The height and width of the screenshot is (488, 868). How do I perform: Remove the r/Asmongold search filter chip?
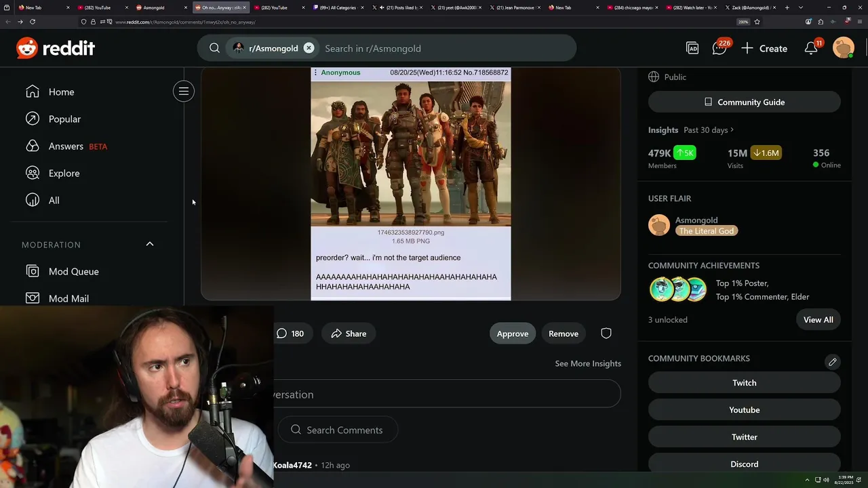[309, 48]
